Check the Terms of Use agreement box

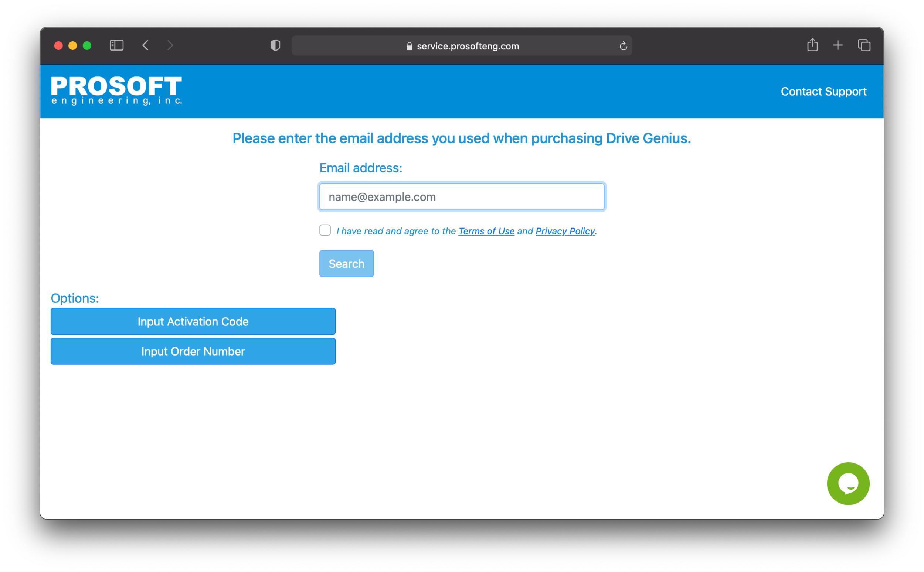pyautogui.click(x=325, y=230)
